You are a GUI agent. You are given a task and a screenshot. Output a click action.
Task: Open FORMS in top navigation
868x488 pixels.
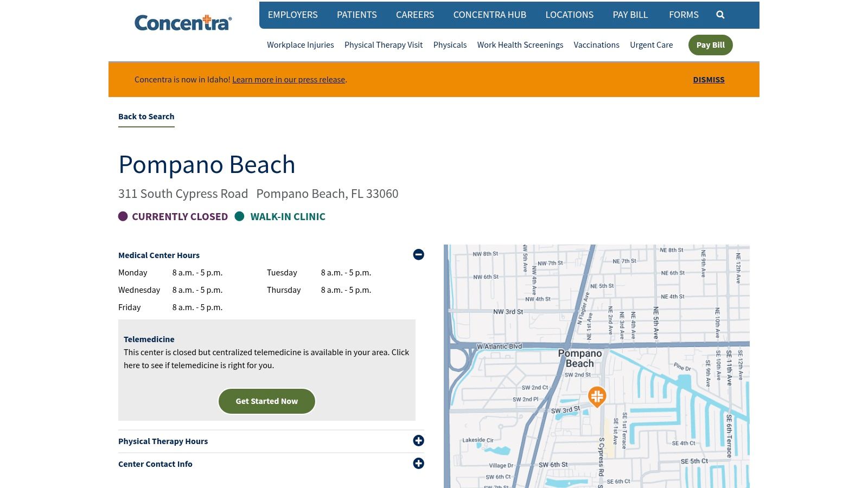(684, 15)
